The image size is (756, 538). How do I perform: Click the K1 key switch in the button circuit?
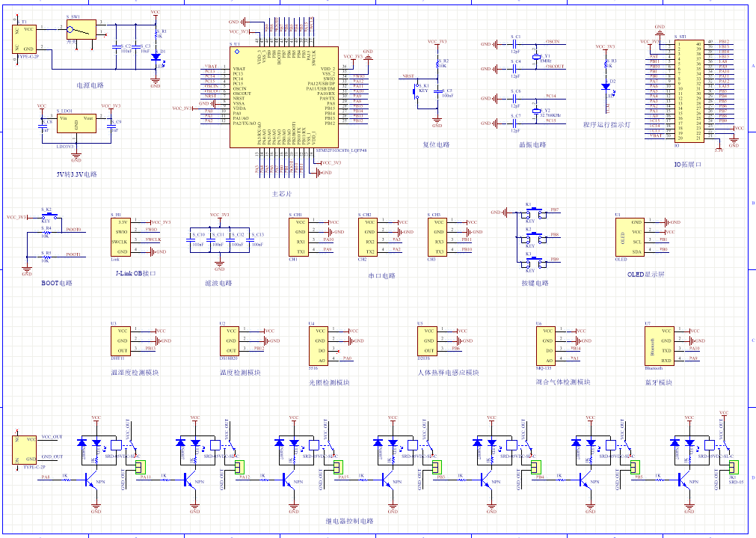coord(535,214)
